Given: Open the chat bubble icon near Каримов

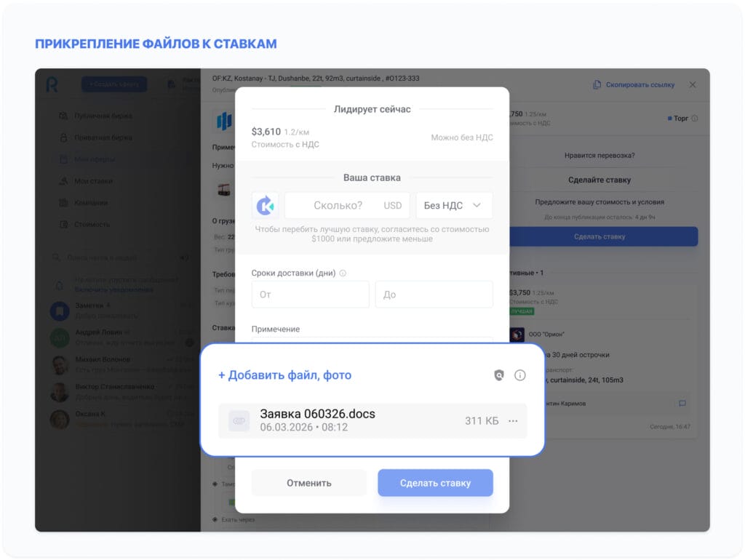Looking at the screenshot, I should (681, 404).
